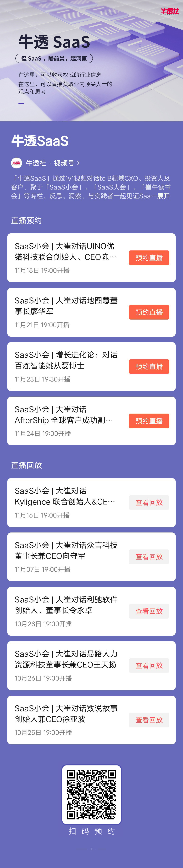This screenshot has height=868, width=183.
Task: Open the 10月28日 利驰软件 replay card title
Action: pos(66,604)
